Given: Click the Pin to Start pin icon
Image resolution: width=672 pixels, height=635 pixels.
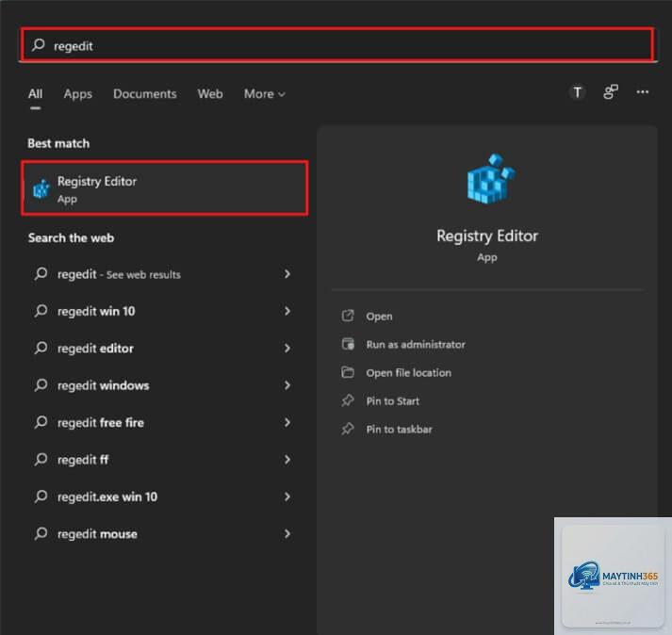Looking at the screenshot, I should pyautogui.click(x=348, y=400).
